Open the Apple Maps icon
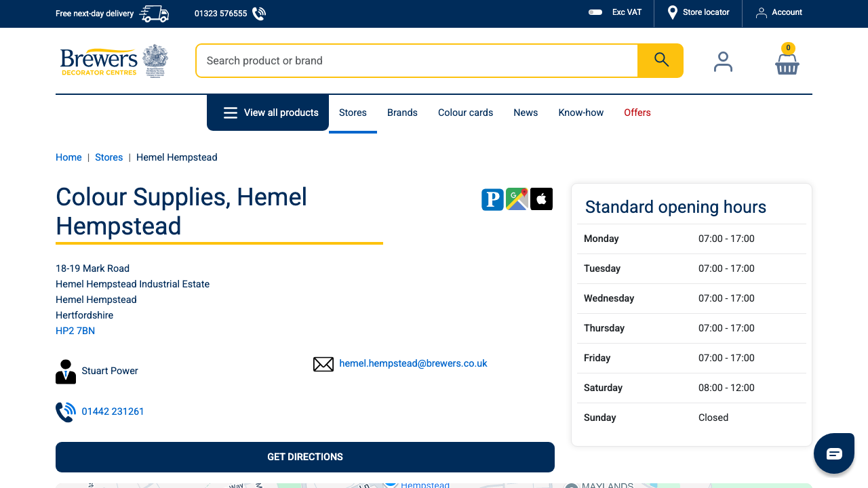 pos(542,199)
